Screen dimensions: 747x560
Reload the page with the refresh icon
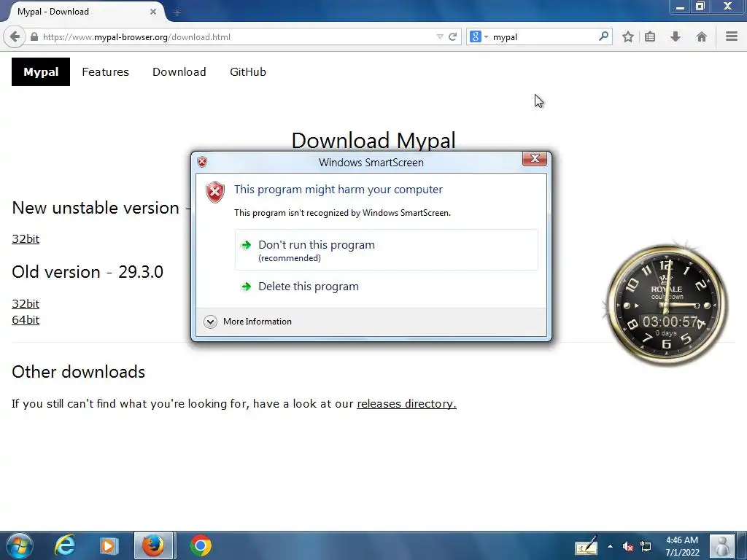[452, 36]
